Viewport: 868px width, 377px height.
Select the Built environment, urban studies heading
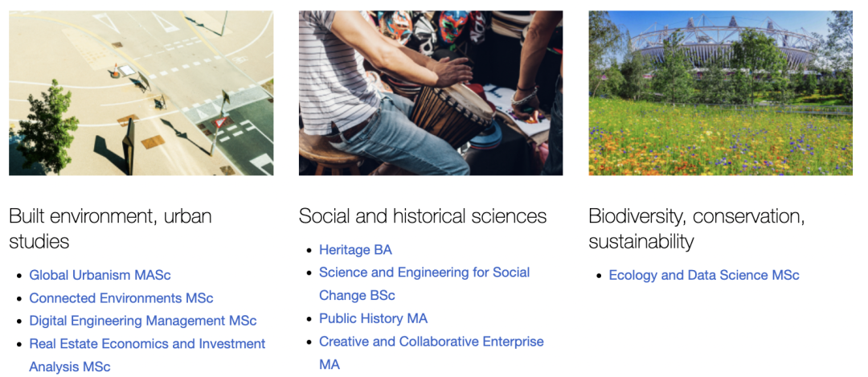tap(110, 228)
